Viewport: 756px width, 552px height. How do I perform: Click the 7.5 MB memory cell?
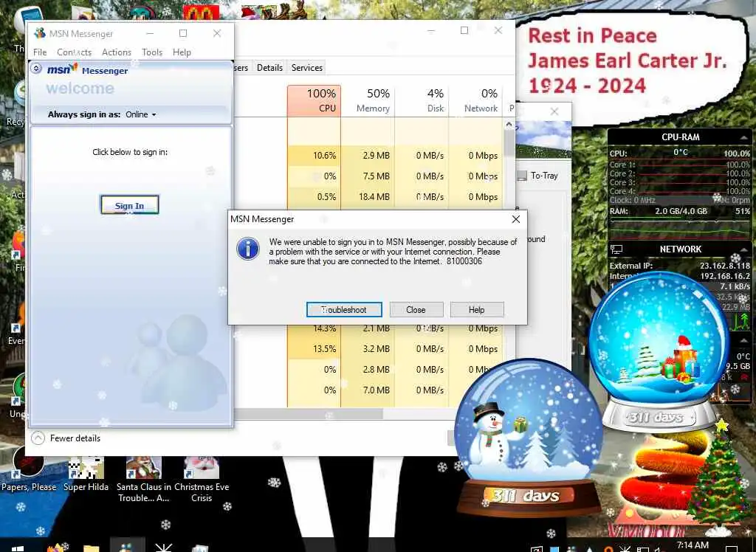pos(368,176)
